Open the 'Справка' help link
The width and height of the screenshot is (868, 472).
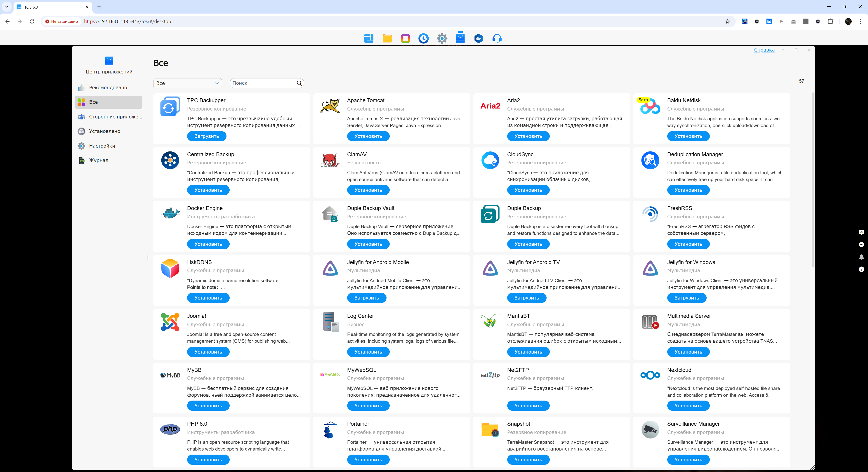764,50
